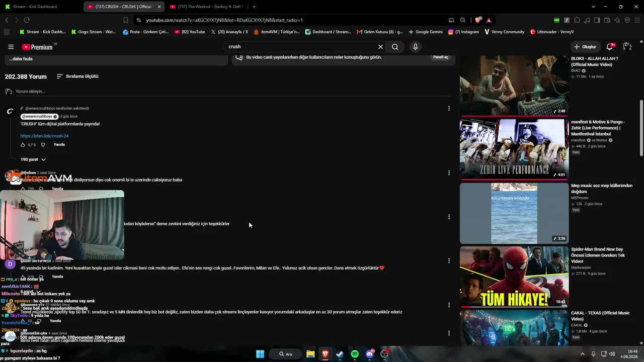Open the taskbar volume speaker control
This screenshot has width=644, height=362.
(612, 354)
